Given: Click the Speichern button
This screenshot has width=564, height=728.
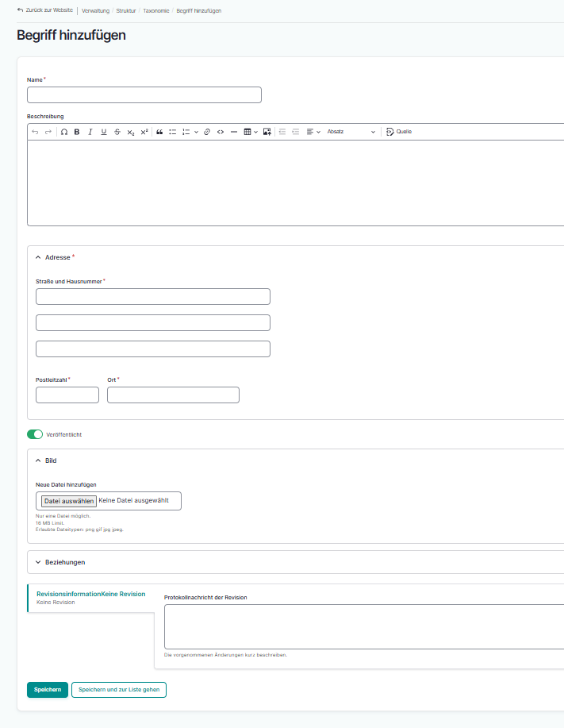Looking at the screenshot, I should point(47,690).
